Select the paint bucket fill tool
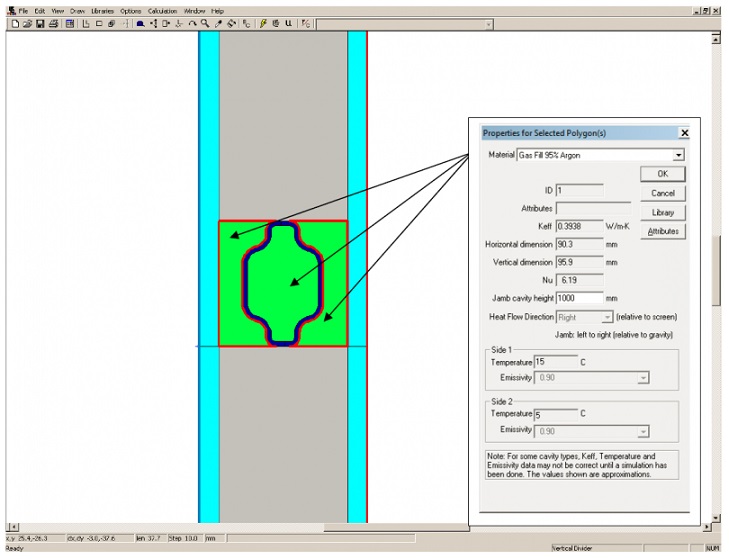The width and height of the screenshot is (729, 559). tap(231, 23)
